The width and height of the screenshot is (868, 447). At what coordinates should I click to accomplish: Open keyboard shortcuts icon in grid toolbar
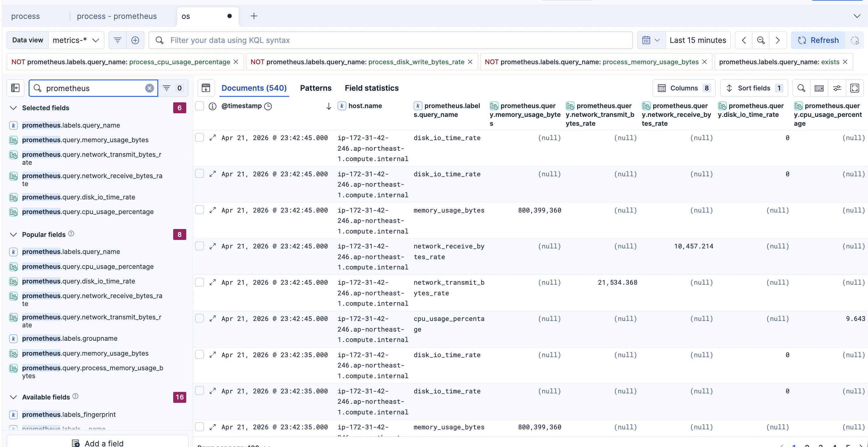point(819,88)
